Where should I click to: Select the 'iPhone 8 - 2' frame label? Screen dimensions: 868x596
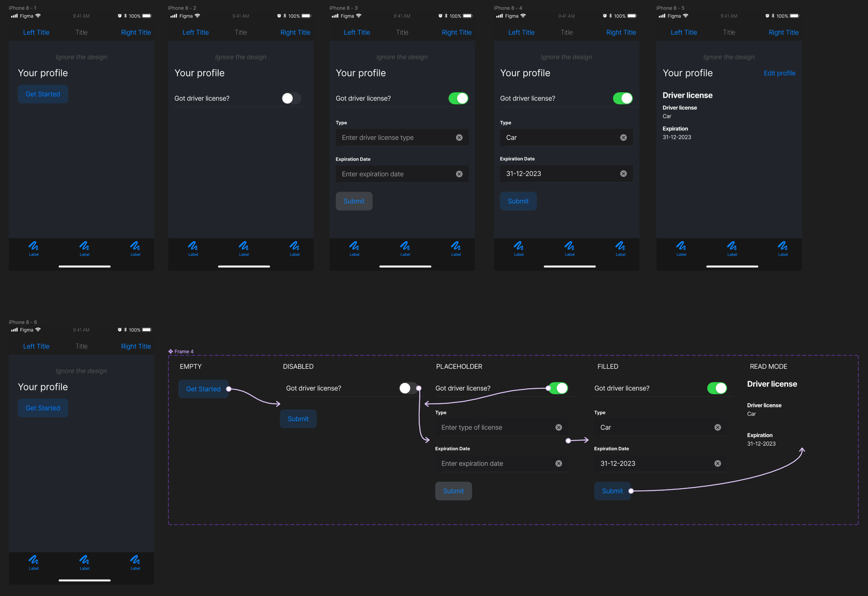tap(182, 8)
